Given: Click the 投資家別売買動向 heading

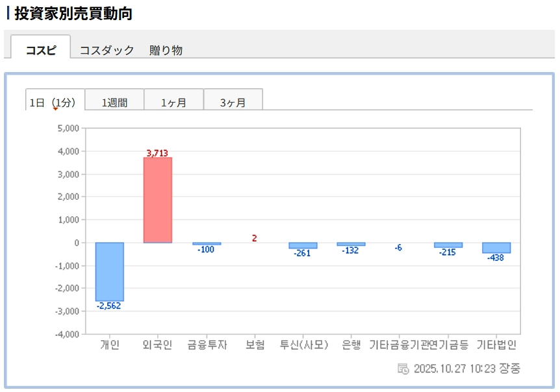Looking at the screenshot, I should (73, 14).
